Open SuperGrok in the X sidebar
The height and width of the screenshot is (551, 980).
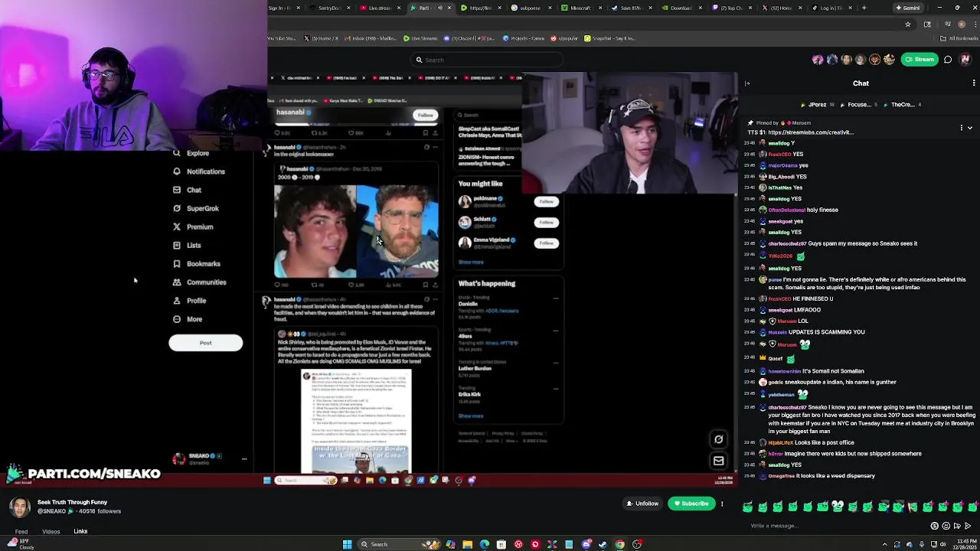pos(196,208)
